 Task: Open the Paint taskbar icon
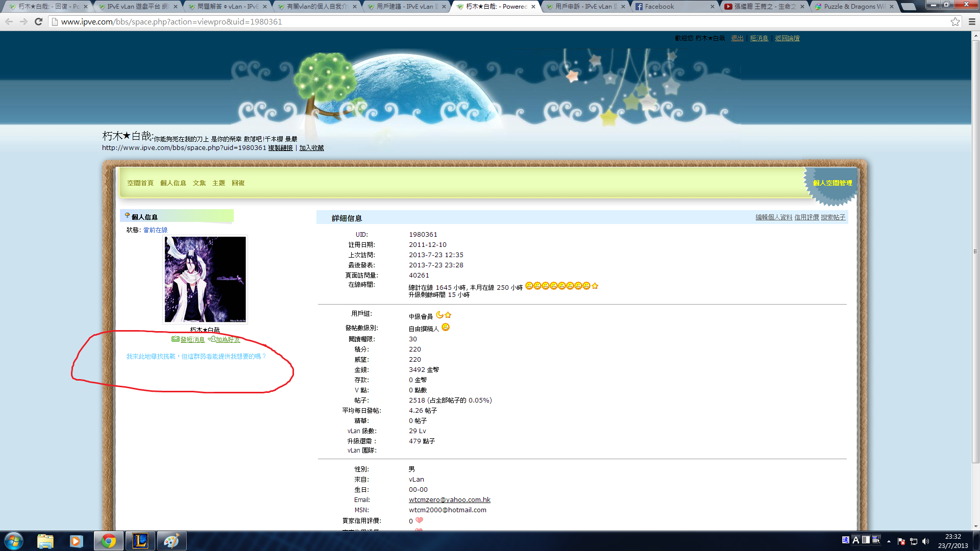pos(171,541)
